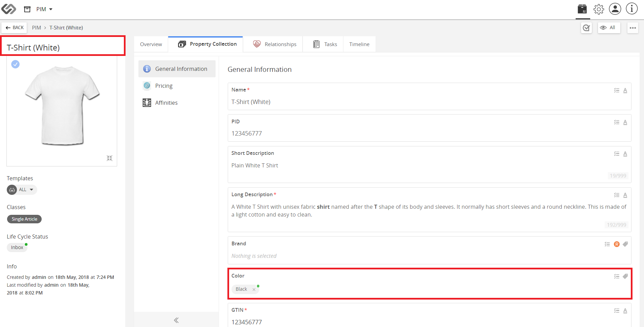
Task: Edit the GTIN field value
Action: tap(429, 322)
